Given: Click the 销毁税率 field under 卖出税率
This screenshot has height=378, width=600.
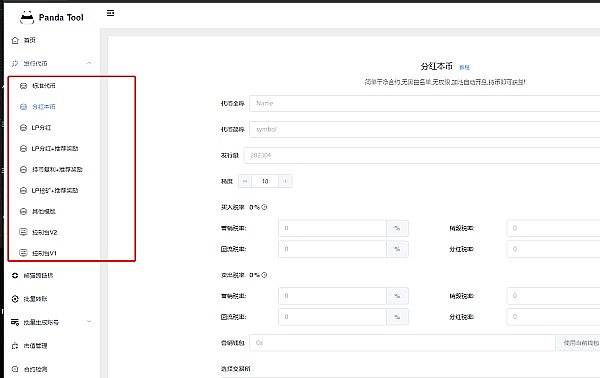Looking at the screenshot, I should click(553, 296).
